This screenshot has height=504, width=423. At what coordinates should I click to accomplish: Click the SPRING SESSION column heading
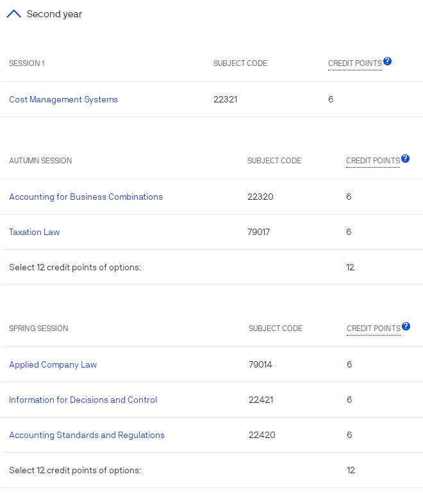pos(38,329)
